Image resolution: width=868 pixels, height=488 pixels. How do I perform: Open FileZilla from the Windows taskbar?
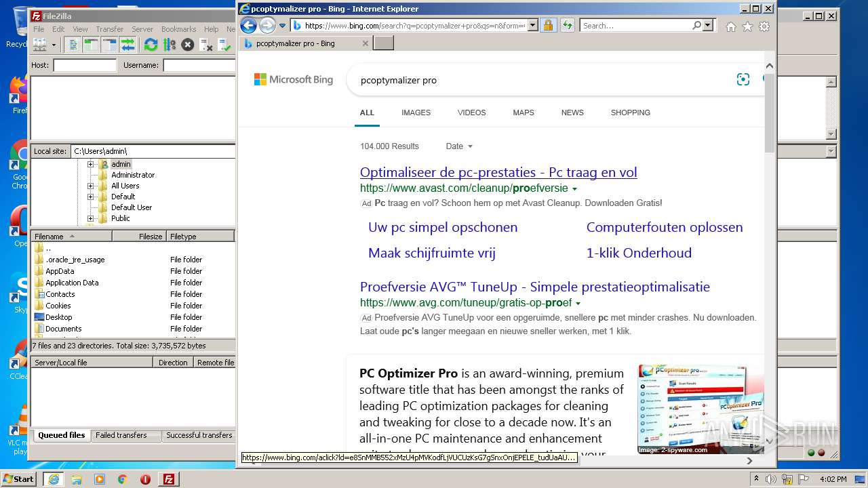click(x=168, y=479)
